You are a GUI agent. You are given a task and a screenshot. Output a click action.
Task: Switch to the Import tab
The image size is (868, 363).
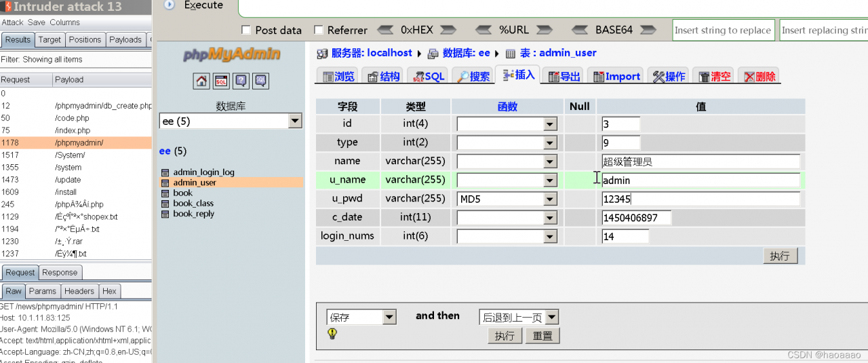pyautogui.click(x=616, y=77)
